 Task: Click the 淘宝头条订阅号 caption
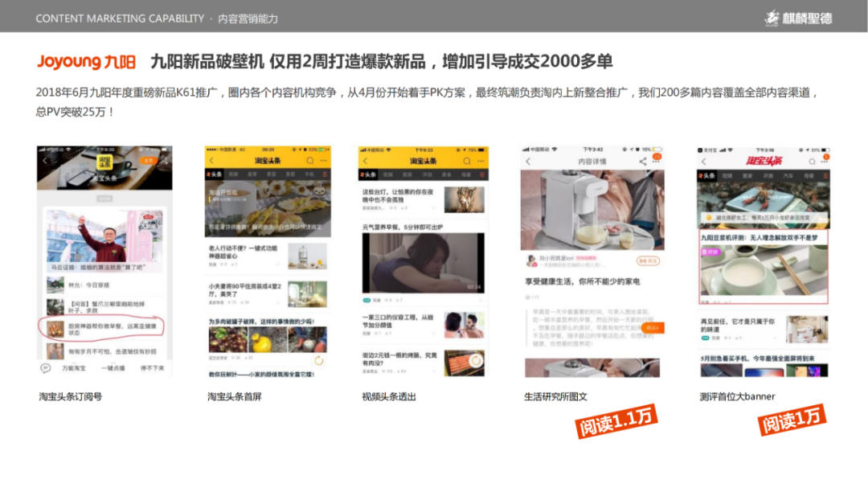pyautogui.click(x=70, y=396)
